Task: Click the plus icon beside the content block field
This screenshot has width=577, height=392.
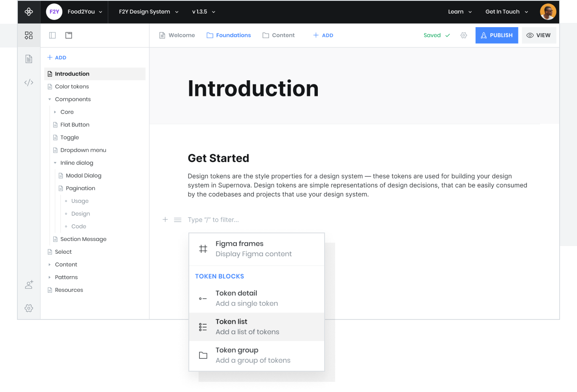Action: point(165,219)
